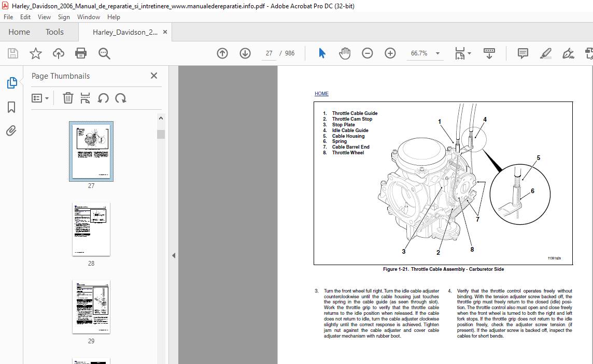Activate the Highlight text tool
593x364 pixels.
click(545, 53)
